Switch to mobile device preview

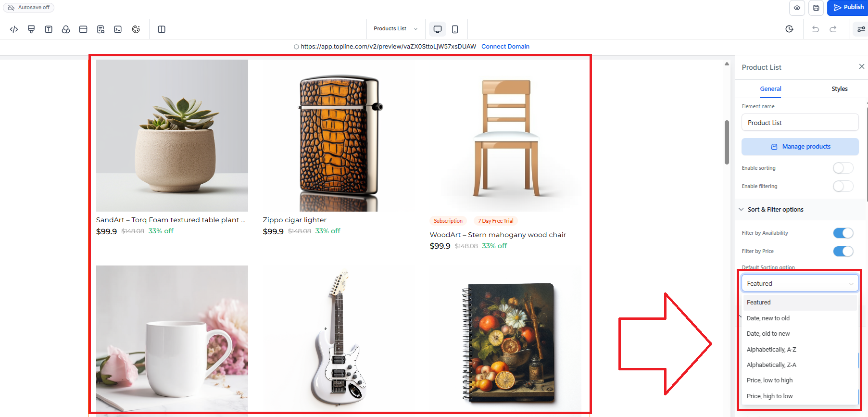455,29
